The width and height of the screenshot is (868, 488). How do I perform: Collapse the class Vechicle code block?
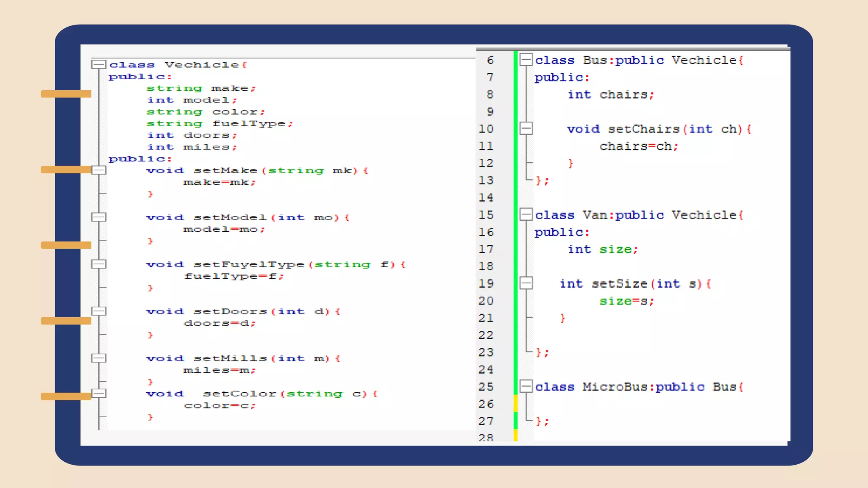99,64
